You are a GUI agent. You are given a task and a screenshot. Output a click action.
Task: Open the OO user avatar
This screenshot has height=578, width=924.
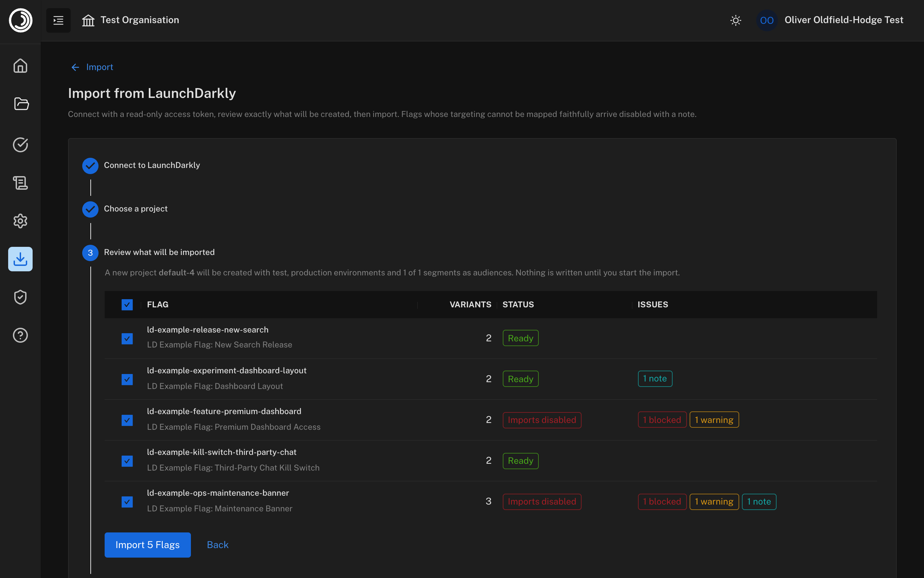tap(767, 20)
